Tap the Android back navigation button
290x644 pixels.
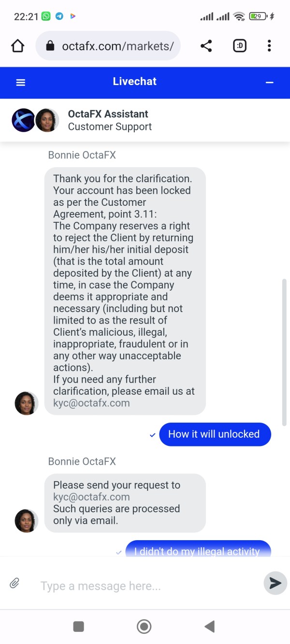point(209,627)
